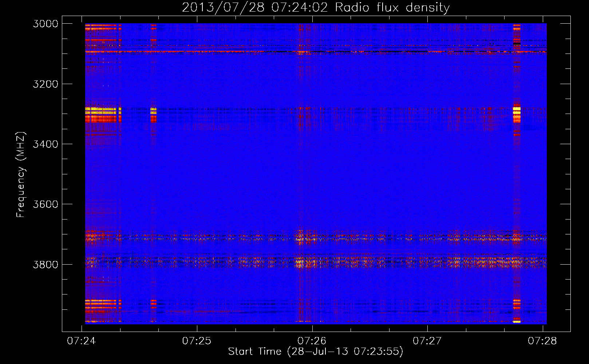589x364 pixels.
Task: Click the "Frequency (MHZ)" axis label
Action: point(21,175)
